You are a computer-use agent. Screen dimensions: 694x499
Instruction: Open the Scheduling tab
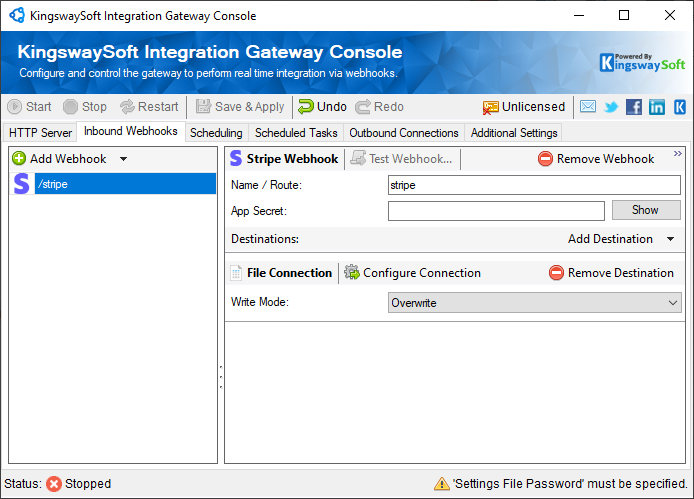216,133
